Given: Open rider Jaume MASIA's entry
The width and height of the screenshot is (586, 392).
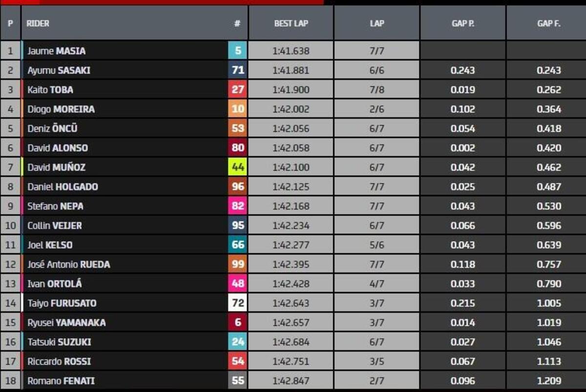Looking at the screenshot, I should pos(56,51).
